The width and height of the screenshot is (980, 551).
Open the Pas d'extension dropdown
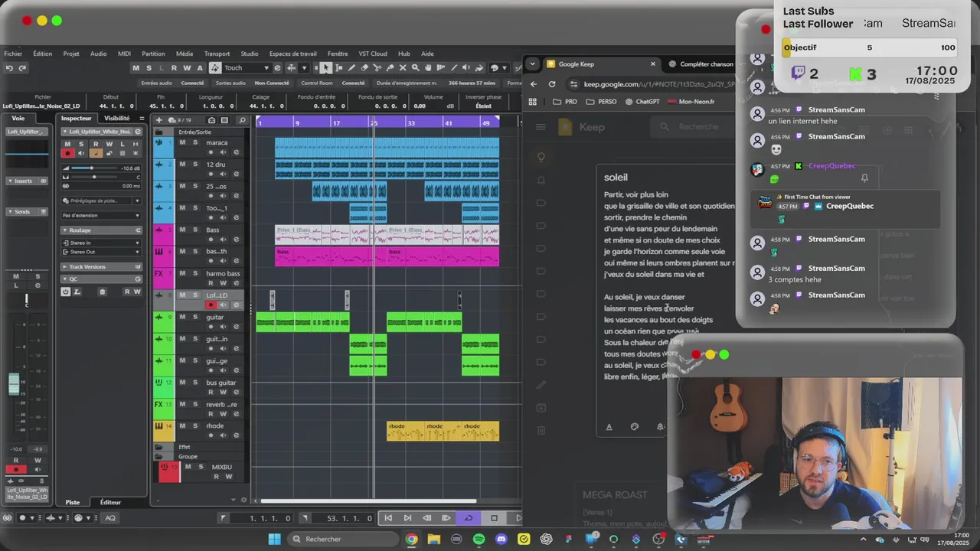(101, 215)
